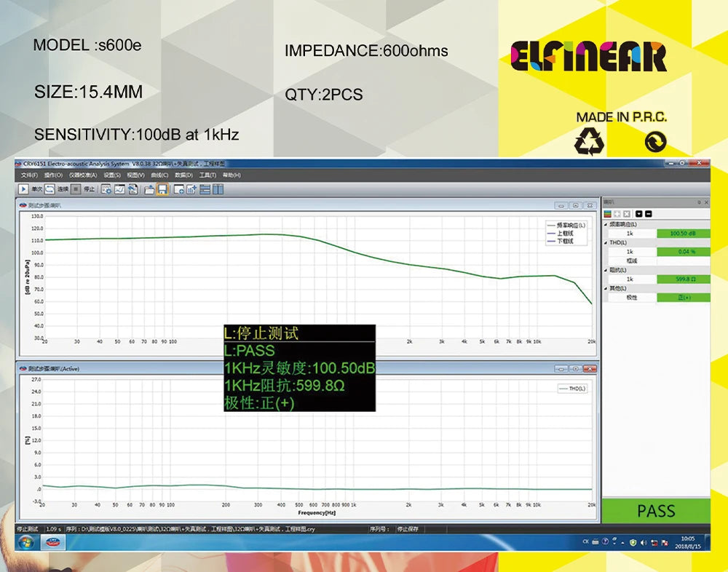The image size is (728, 572).
Task: Click the single test play icon
Action: [23, 189]
